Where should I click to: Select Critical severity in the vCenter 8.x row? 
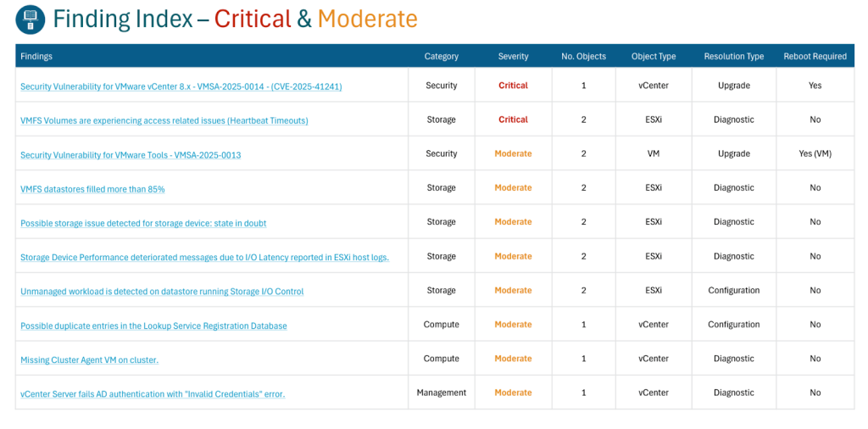coord(513,86)
